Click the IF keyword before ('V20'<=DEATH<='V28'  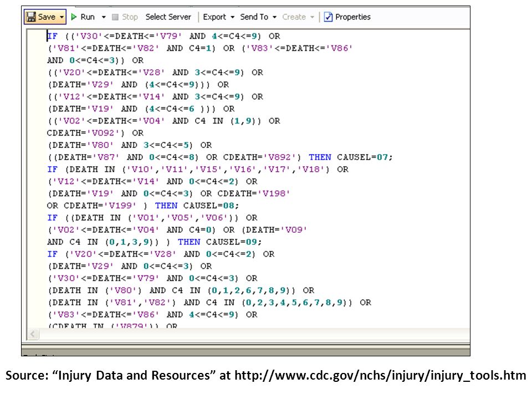point(52,254)
